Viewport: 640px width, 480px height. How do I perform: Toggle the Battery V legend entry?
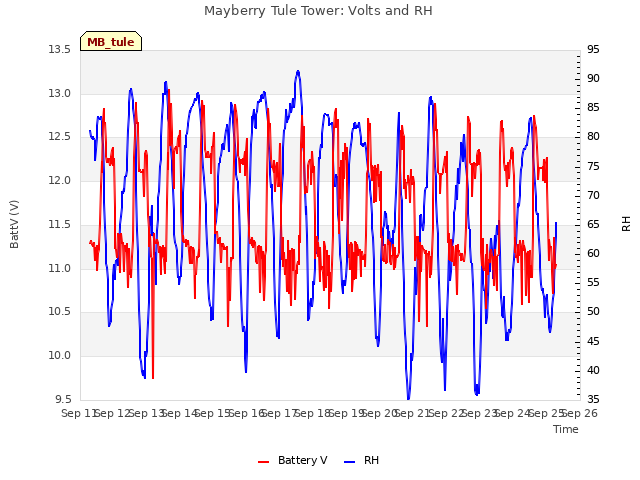292,460
